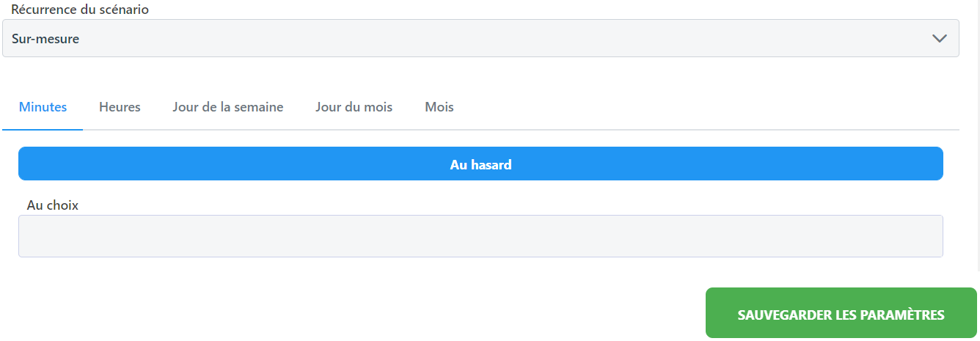
Task: Click the SAUVEGARDER LES PARAMÈTRES button
Action: pos(841,315)
